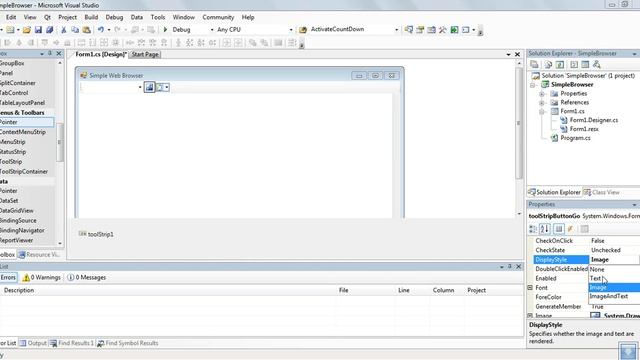
Task: Open the Tools menu
Action: coord(158,17)
